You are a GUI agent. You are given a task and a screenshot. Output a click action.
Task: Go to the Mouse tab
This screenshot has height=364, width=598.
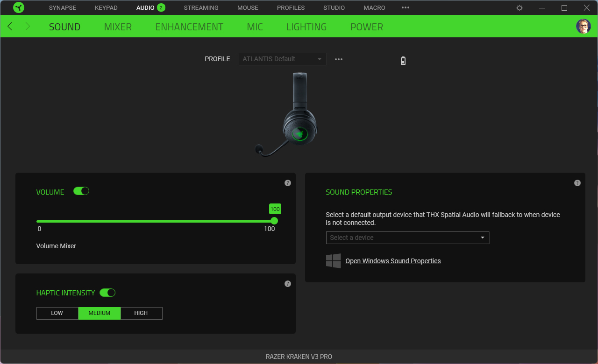(248, 8)
